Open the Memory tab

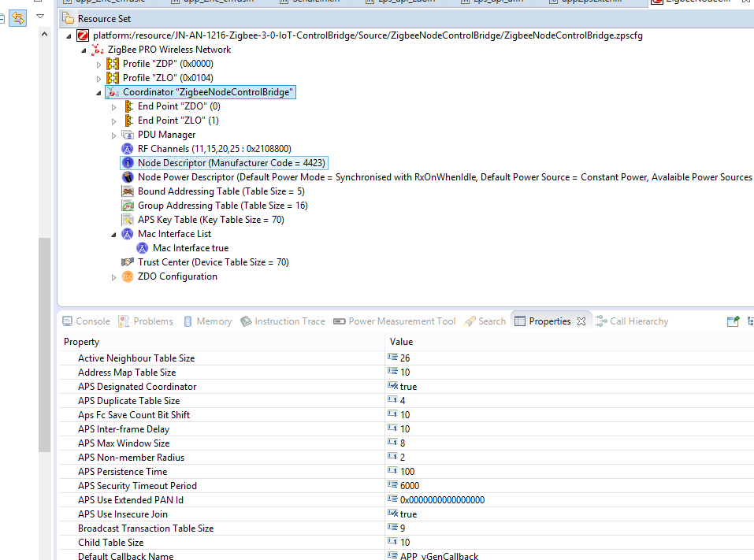[208, 321]
